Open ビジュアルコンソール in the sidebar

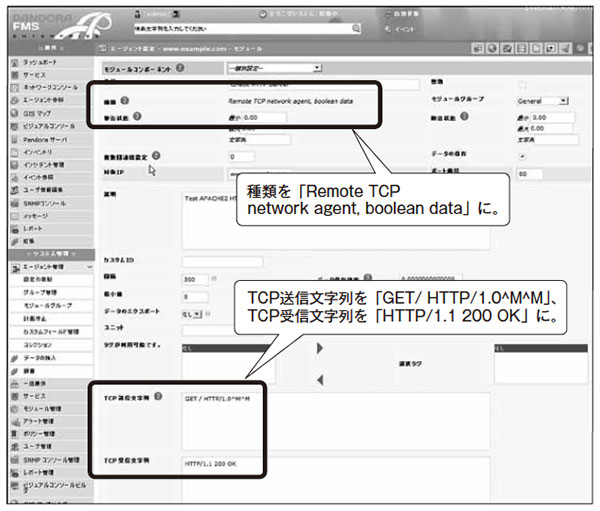click(51, 126)
